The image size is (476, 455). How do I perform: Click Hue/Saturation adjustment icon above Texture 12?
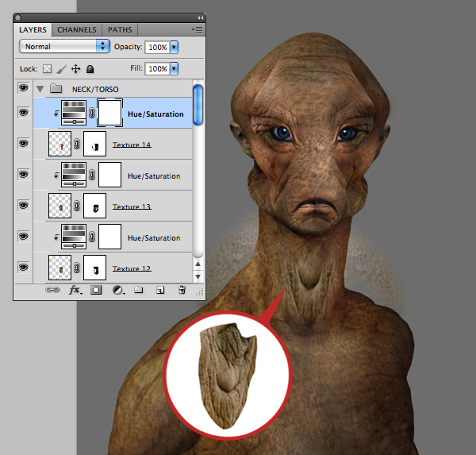(x=74, y=237)
